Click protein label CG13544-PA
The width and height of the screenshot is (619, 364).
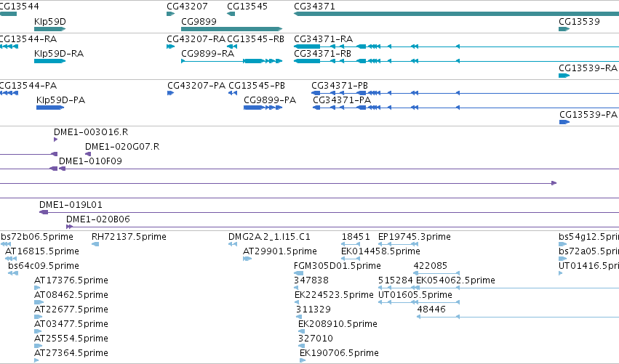pos(28,86)
